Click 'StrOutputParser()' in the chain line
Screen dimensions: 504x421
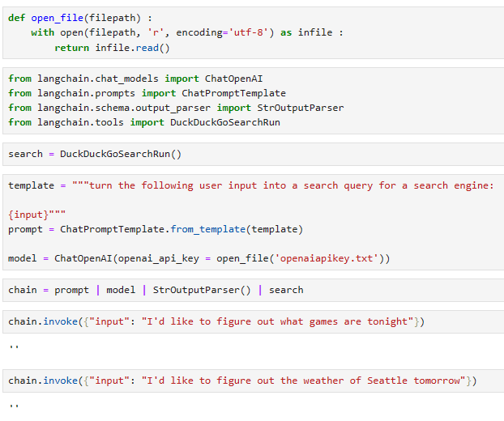202,290
